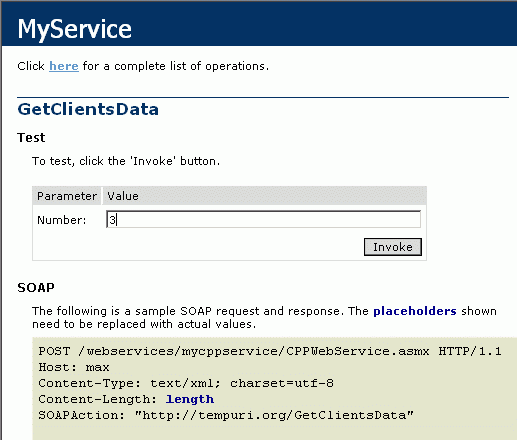
Task: Click the Value column header
Action: pos(123,196)
